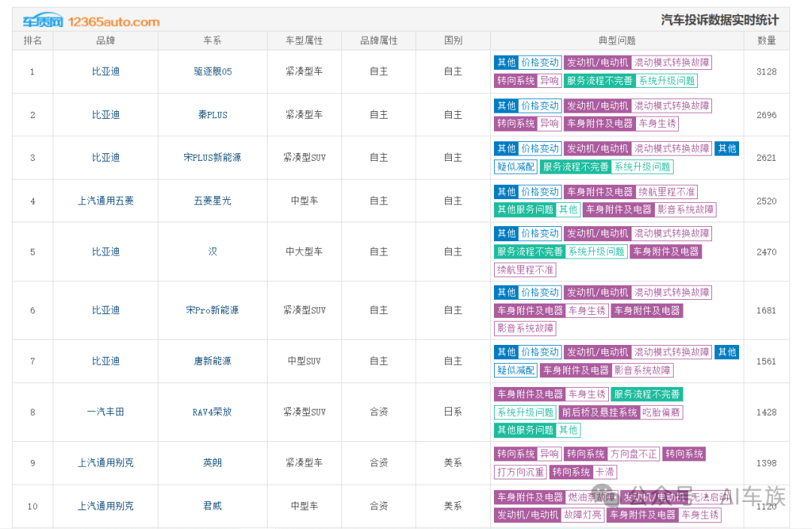Open the 宋PLUS新能源 series link
The width and height of the screenshot is (812, 529).
pyautogui.click(x=212, y=157)
